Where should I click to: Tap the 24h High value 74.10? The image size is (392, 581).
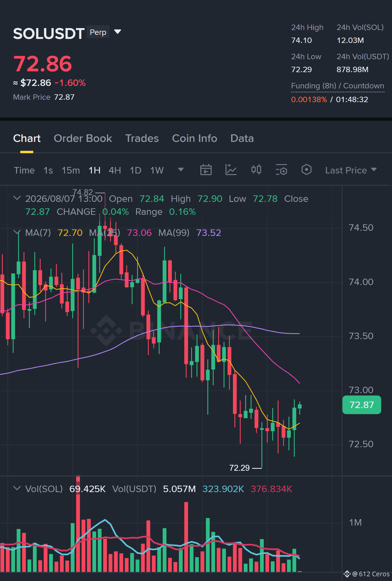pos(301,40)
